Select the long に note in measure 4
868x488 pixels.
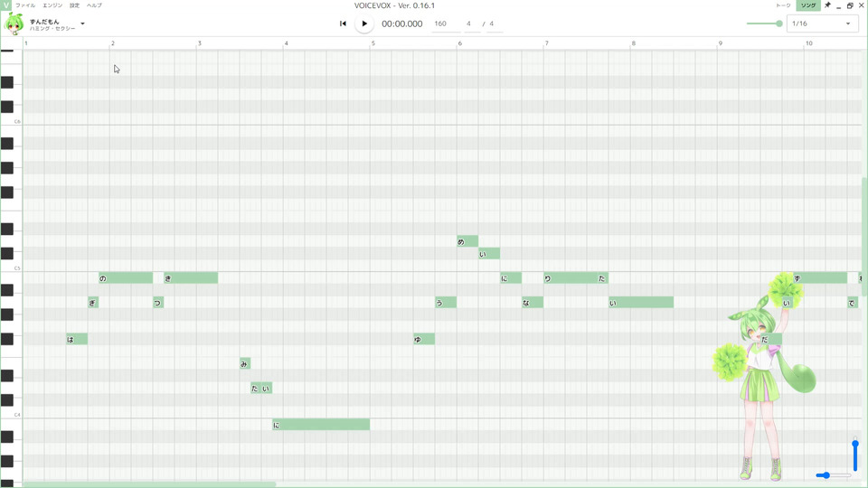pyautogui.click(x=321, y=425)
